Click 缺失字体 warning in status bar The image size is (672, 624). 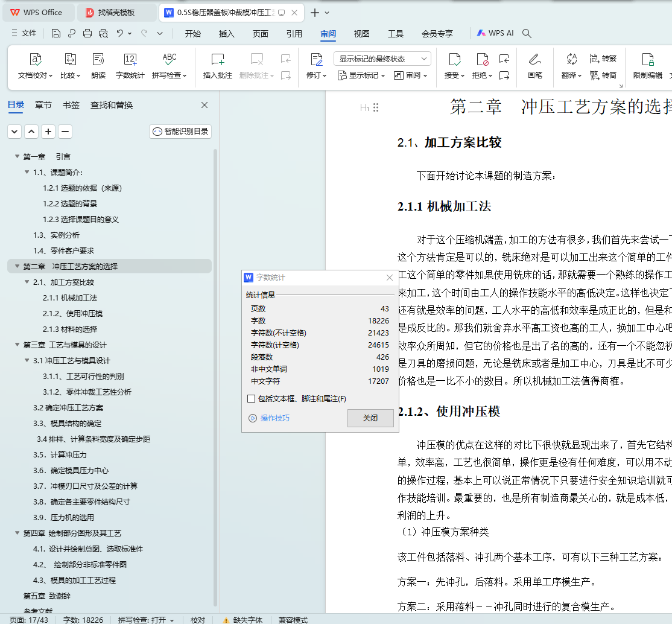point(242,620)
